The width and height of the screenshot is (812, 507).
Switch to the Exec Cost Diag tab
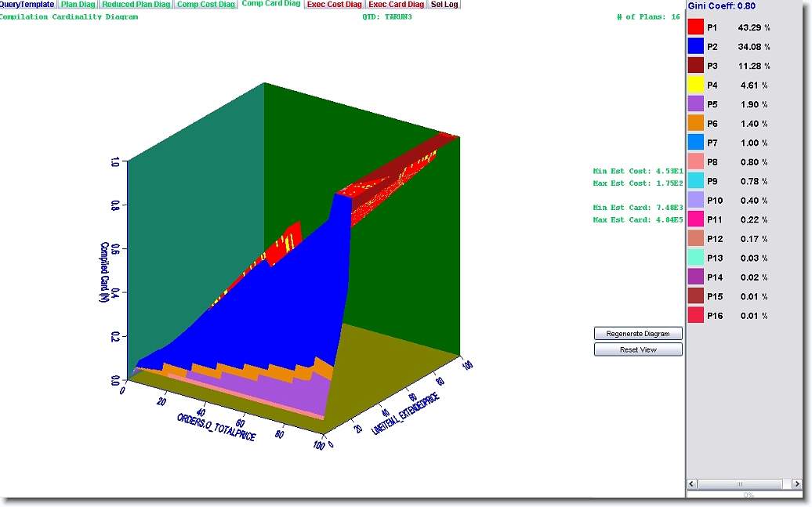coord(335,5)
